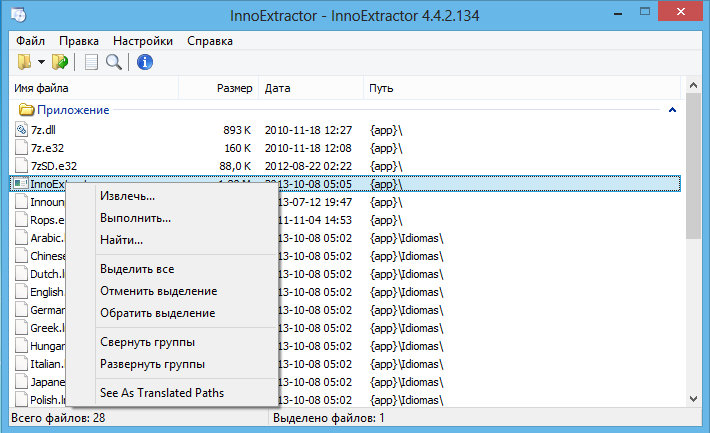
Task: Select the 7z.e32 file name
Action: click(x=48, y=148)
